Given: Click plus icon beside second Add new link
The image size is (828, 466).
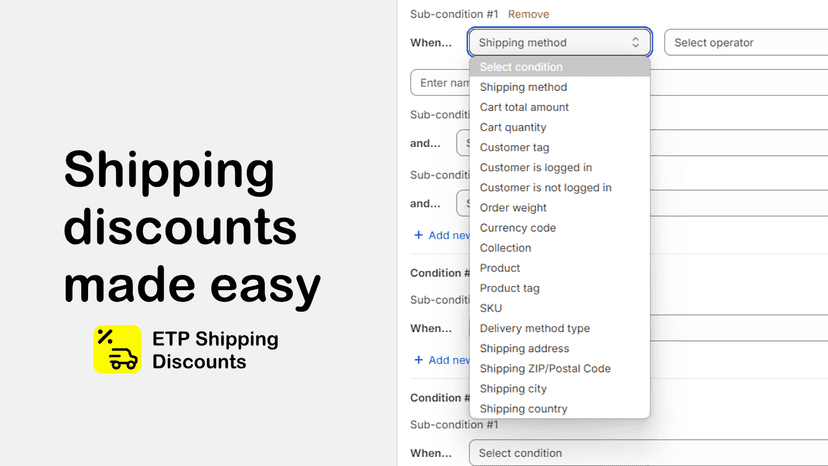Looking at the screenshot, I should [x=418, y=360].
